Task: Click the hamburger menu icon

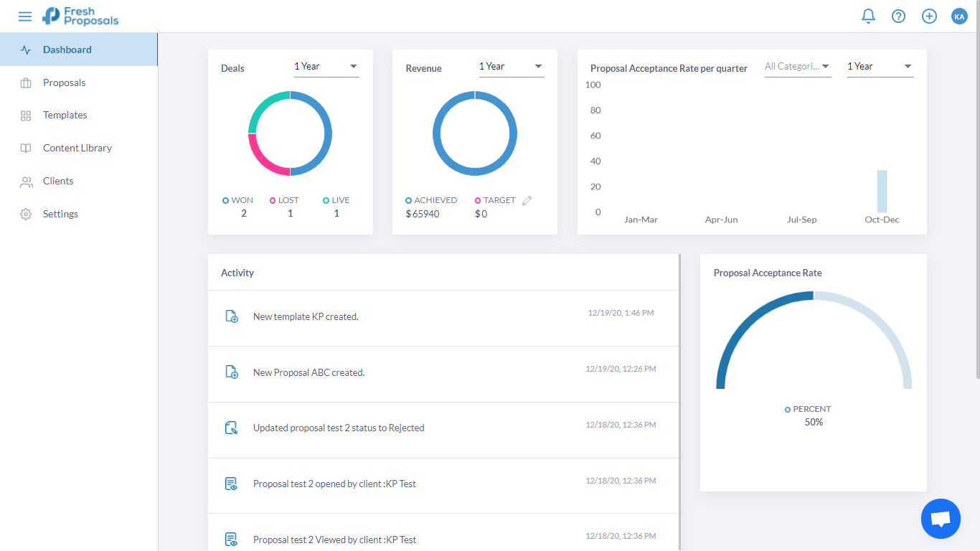Action: click(x=25, y=17)
